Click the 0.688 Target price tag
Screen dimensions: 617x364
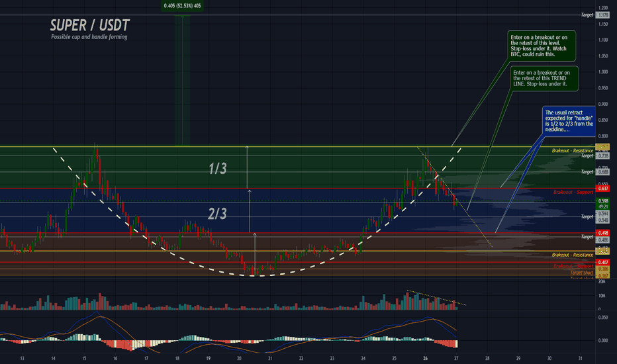coord(602,172)
